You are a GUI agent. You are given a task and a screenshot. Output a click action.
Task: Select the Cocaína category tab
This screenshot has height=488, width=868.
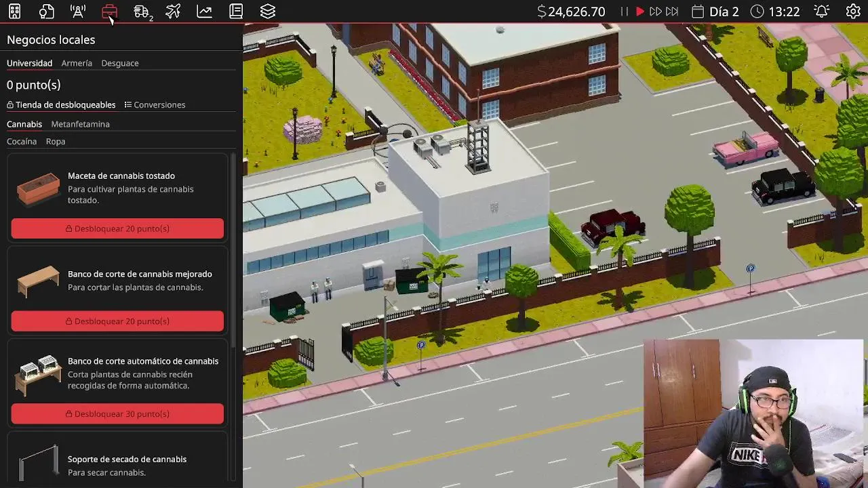click(22, 142)
